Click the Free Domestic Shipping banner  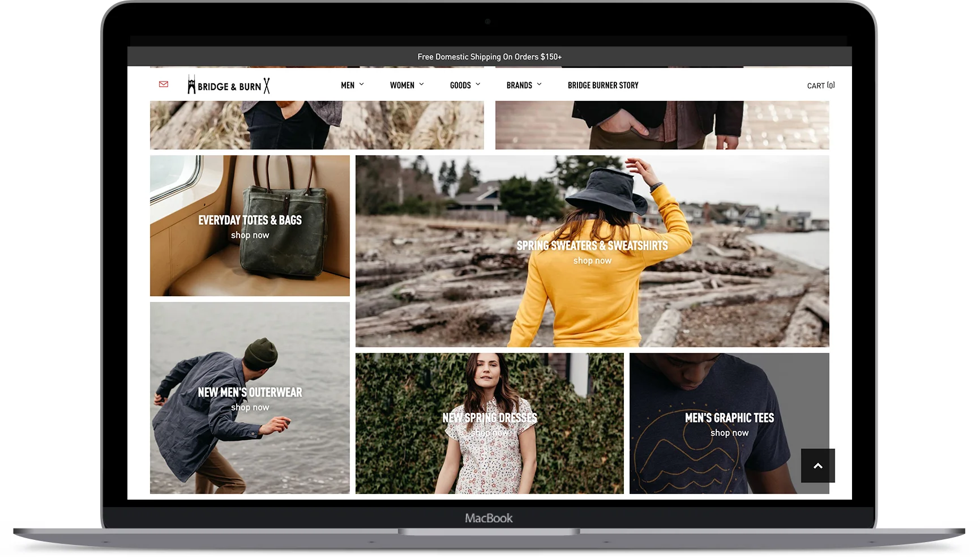489,56
